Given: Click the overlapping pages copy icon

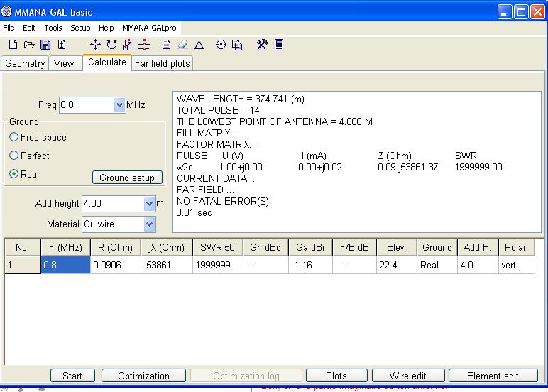Looking at the screenshot, I should coord(237,45).
